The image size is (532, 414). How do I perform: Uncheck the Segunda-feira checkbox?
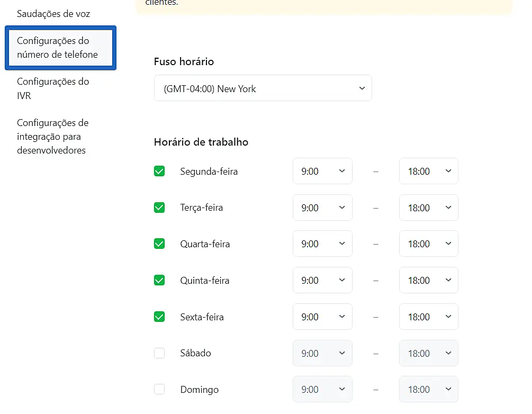point(159,172)
